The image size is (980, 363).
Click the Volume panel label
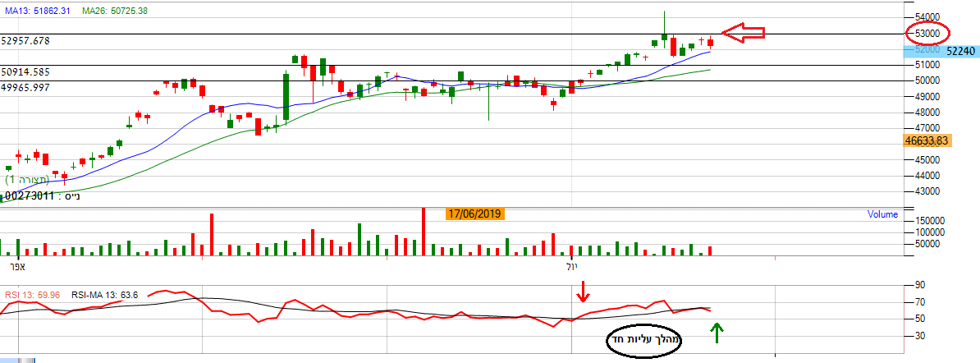coord(882,214)
